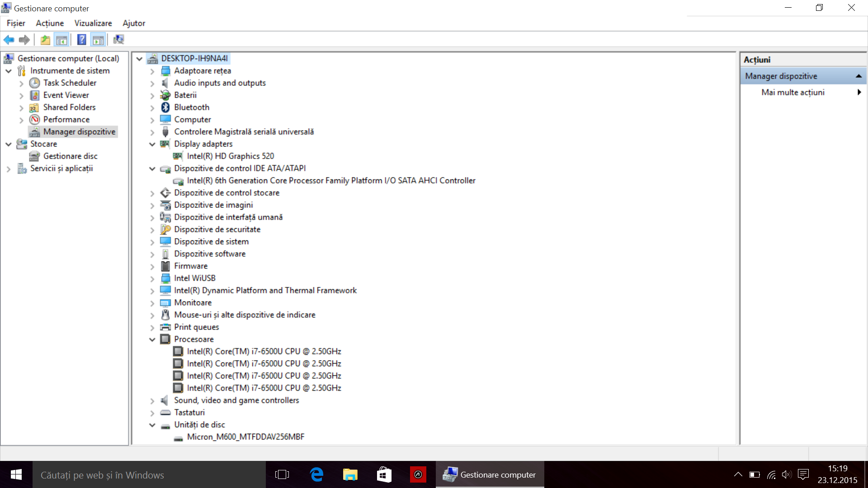Screen dimensions: 868x488
Task: Click the Windows Start button
Action: [x=16, y=474]
